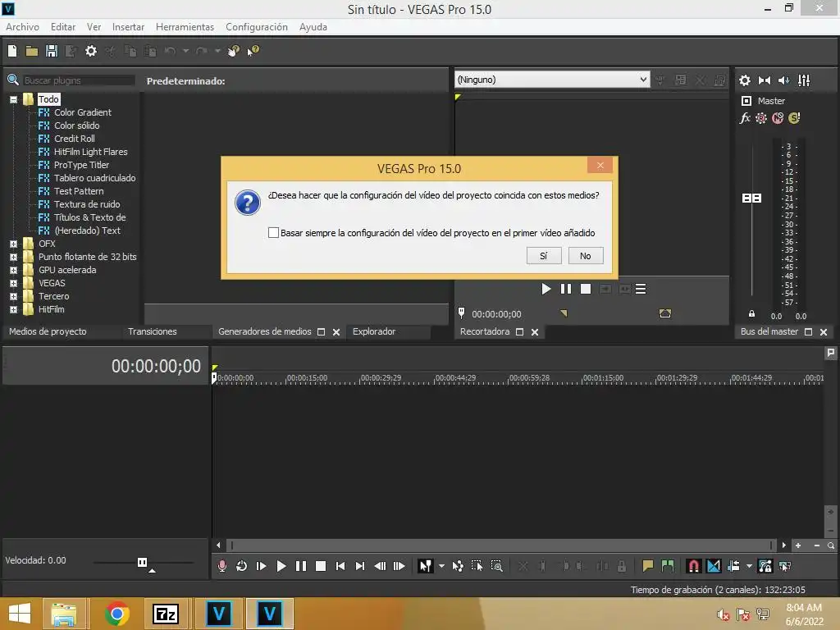Toggle Master solo S icon
840x630 pixels.
(x=794, y=118)
